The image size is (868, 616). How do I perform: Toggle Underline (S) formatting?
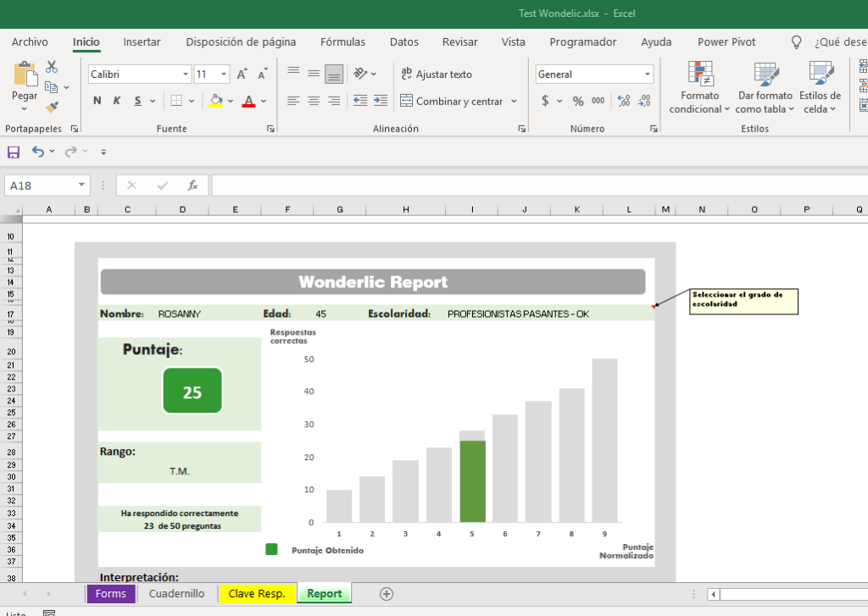(138, 101)
